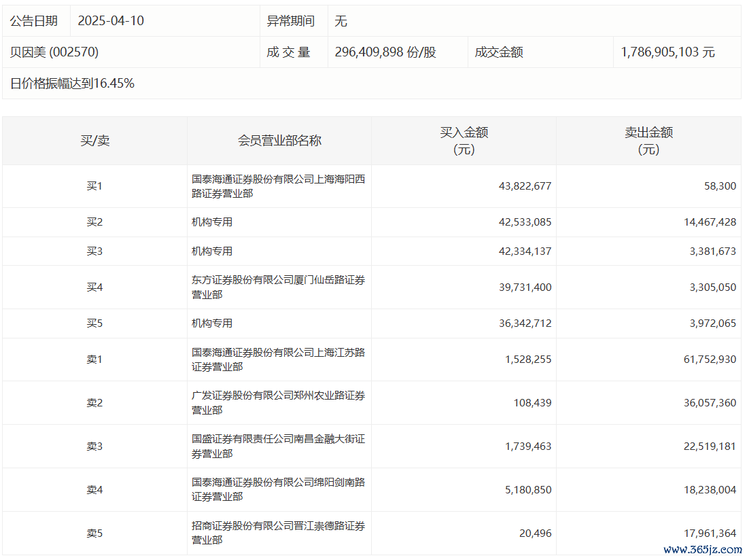
Task: Select buy amount 43,822,677
Action: pyautogui.click(x=525, y=186)
